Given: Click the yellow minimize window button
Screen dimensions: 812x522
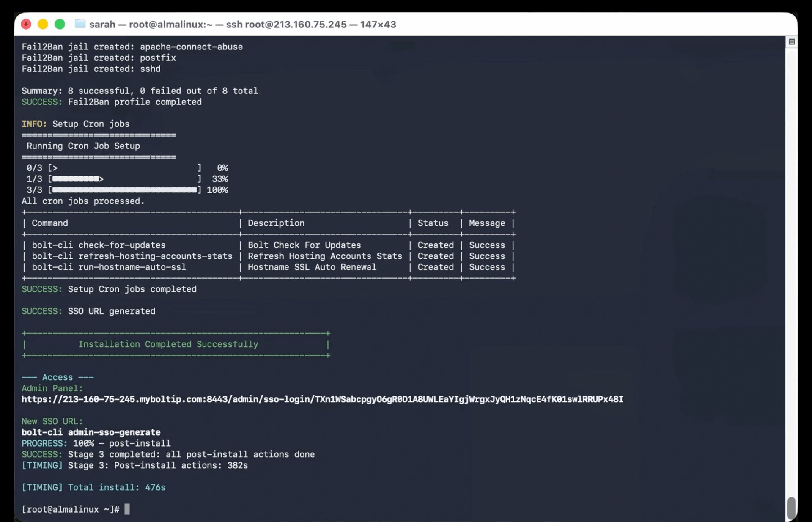Looking at the screenshot, I should [43, 24].
